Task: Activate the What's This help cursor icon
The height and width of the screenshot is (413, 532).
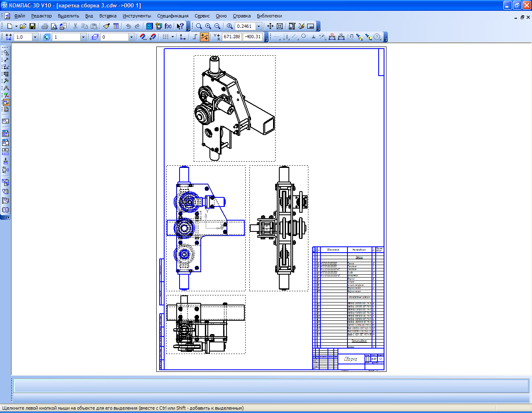Action: click(180, 26)
